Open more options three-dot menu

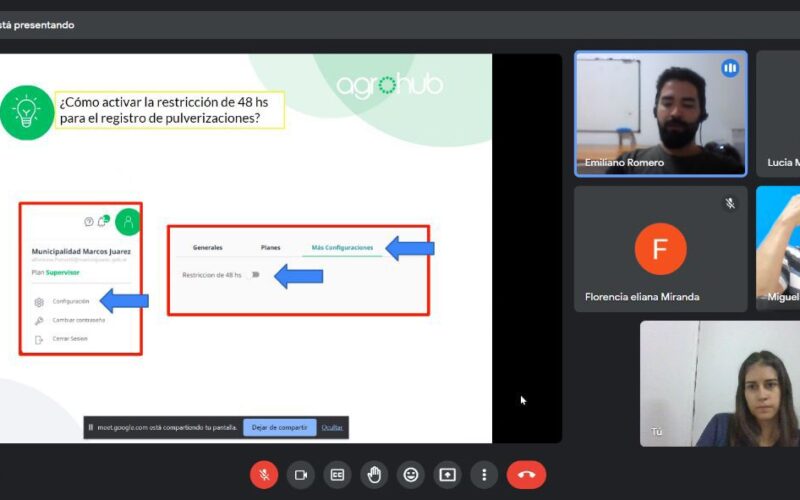click(484, 475)
